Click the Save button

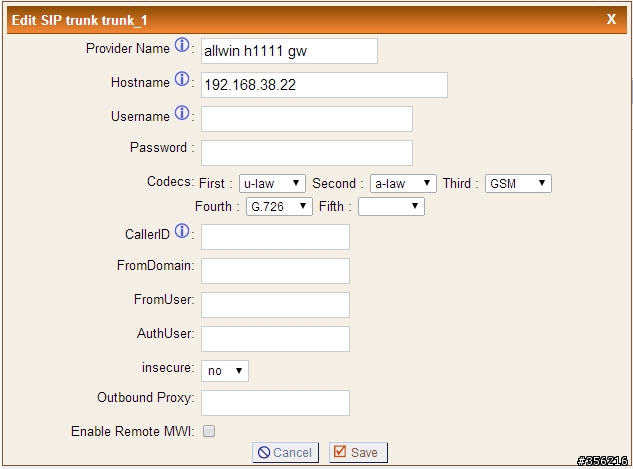(358, 452)
